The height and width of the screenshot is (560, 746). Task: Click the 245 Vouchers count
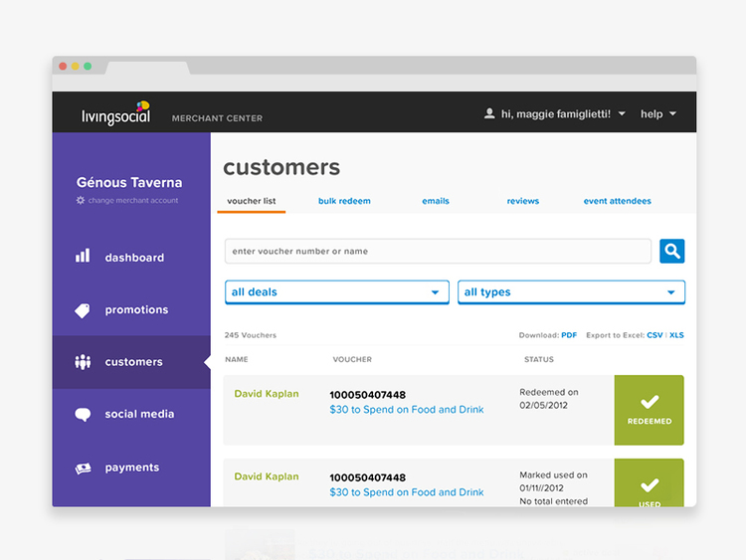tap(251, 335)
